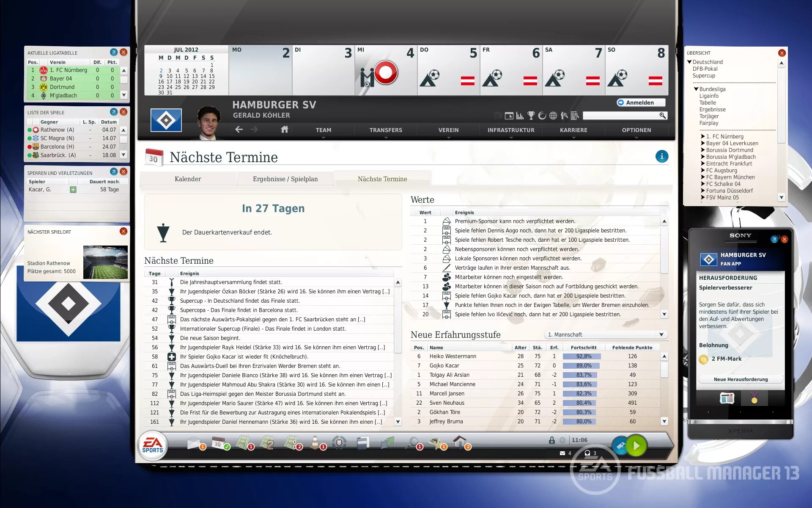This screenshot has width=812, height=508.
Task: Click the trophy icon near search field
Action: pos(531,116)
